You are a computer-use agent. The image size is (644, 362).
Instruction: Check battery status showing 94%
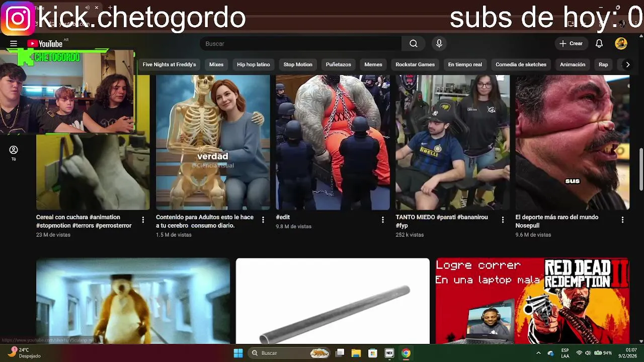coord(603,353)
